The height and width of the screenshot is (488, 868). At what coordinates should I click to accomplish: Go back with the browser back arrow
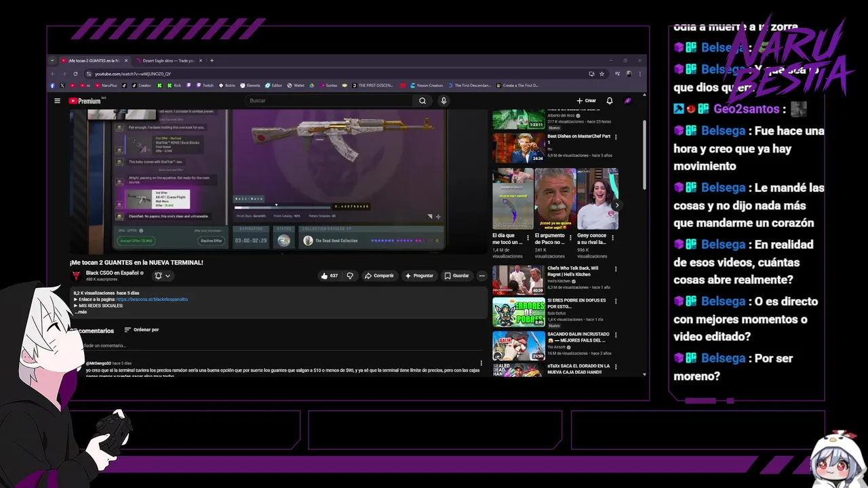point(52,74)
